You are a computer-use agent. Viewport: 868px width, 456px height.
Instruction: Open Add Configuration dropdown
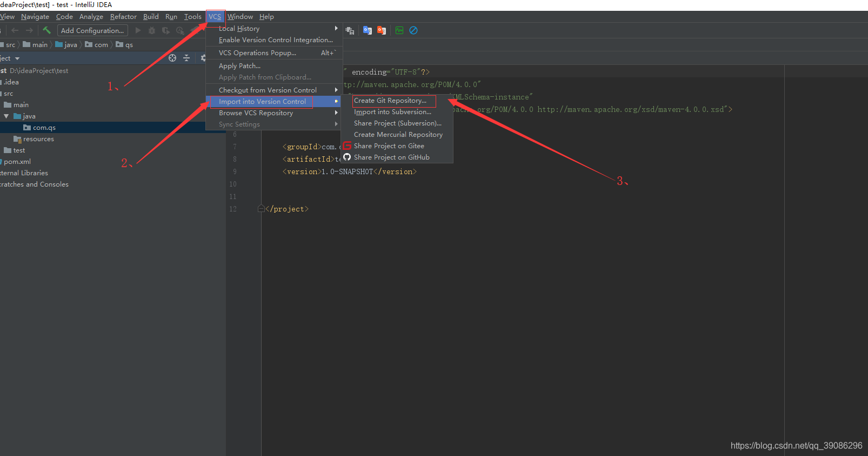tap(92, 31)
